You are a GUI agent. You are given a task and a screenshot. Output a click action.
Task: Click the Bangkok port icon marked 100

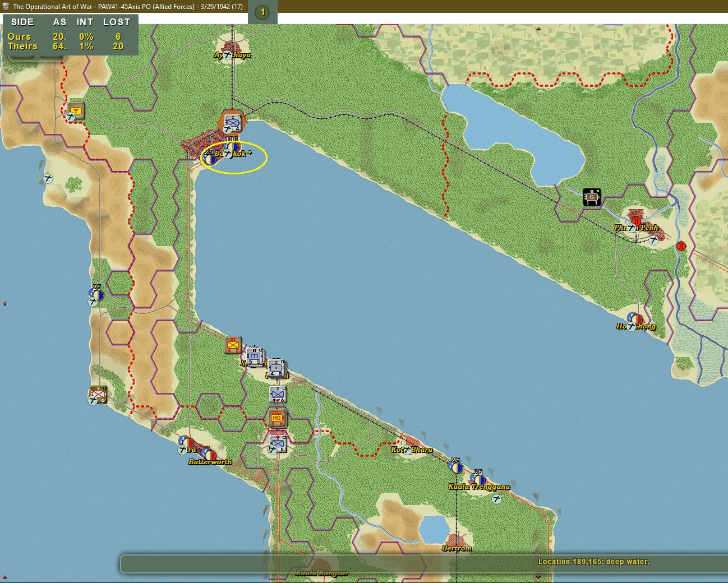tap(233, 146)
